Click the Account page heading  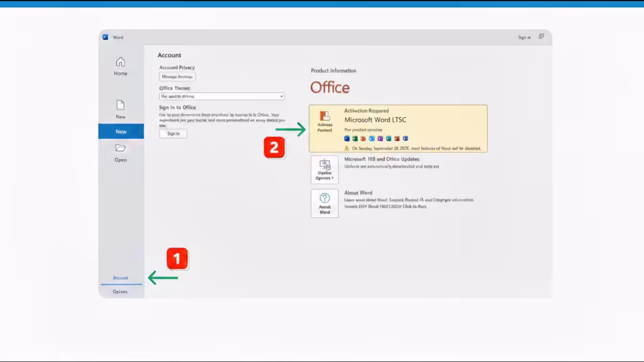[x=170, y=55]
